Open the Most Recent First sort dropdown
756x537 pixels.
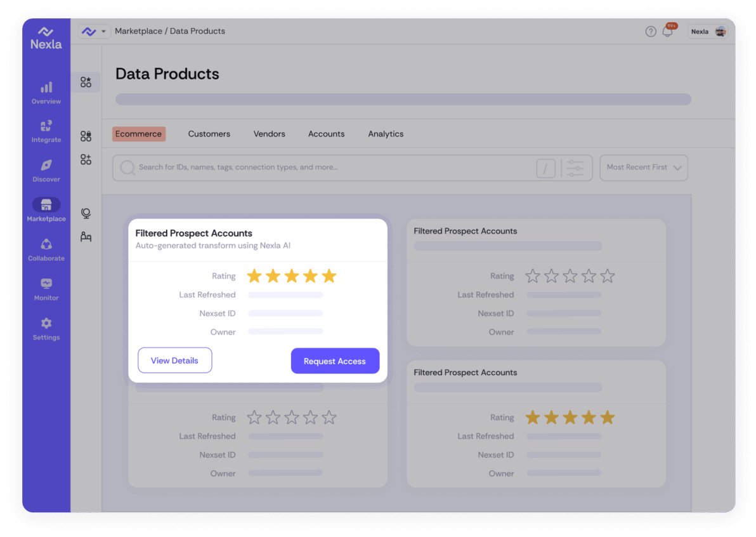coord(643,167)
